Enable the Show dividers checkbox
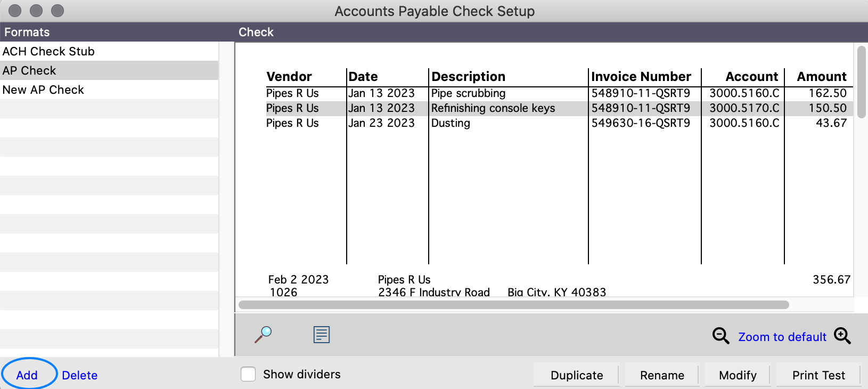Screen dimensions: 868x389 click(x=248, y=374)
